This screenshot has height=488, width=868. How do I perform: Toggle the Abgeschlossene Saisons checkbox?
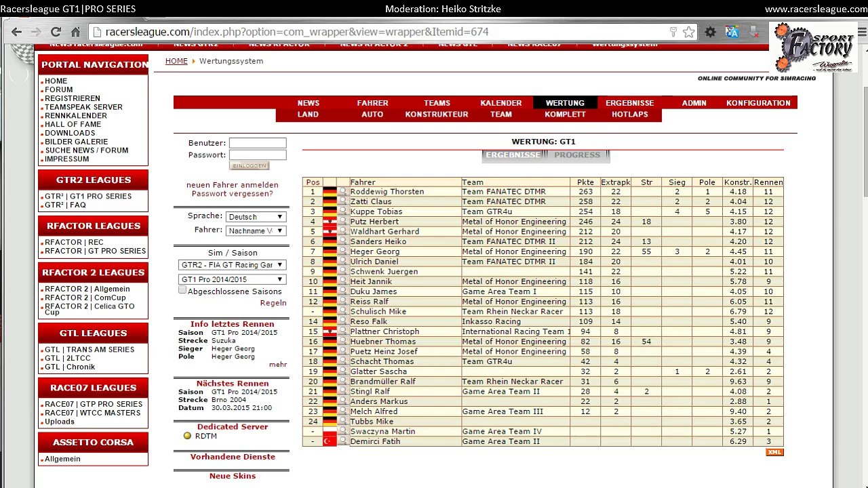pyautogui.click(x=182, y=290)
